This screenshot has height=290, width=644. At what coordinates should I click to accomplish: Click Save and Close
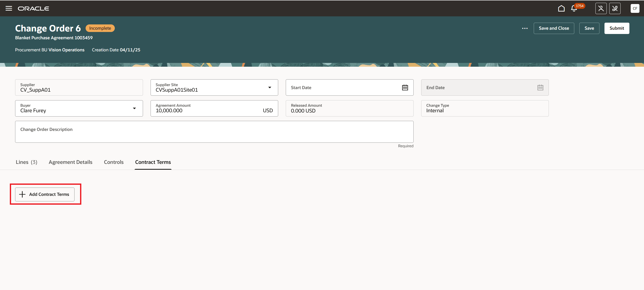554,28
